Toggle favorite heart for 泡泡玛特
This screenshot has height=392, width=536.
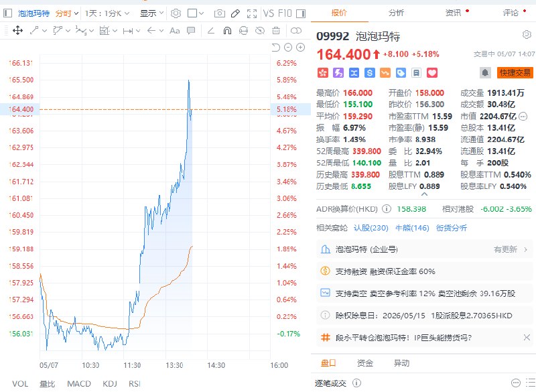pos(432,73)
